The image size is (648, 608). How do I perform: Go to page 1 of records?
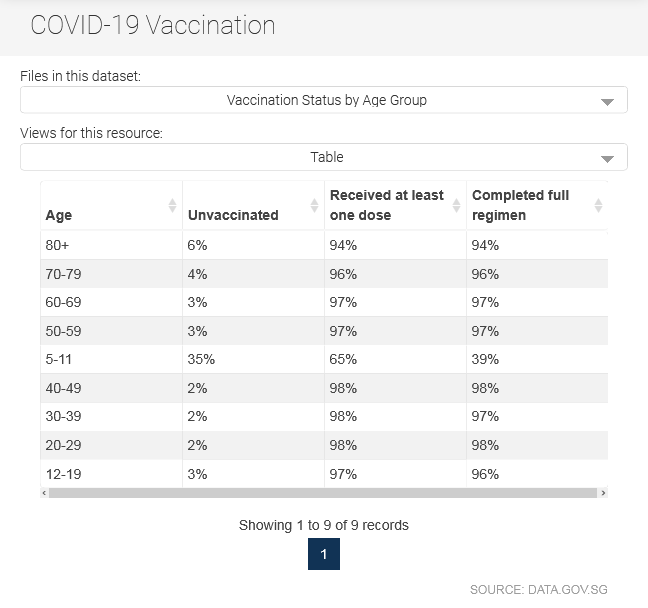[324, 554]
